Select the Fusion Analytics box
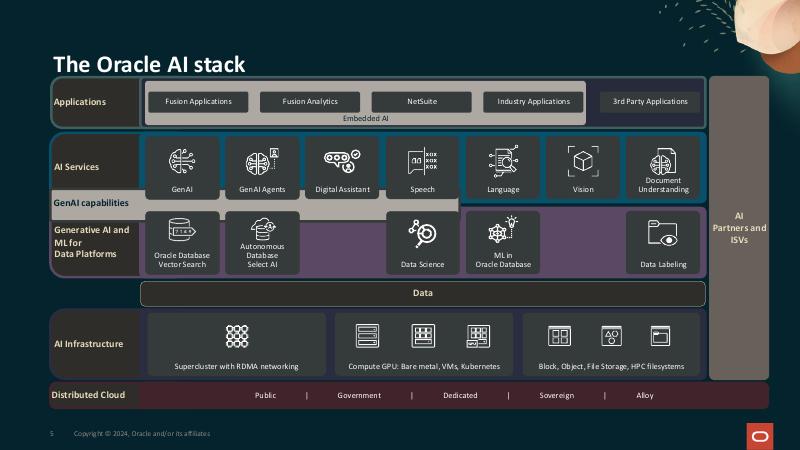The height and width of the screenshot is (450, 800). pos(310,102)
